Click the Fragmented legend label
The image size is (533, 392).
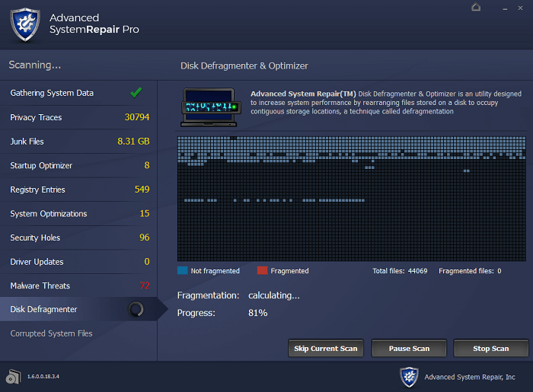pyautogui.click(x=289, y=271)
